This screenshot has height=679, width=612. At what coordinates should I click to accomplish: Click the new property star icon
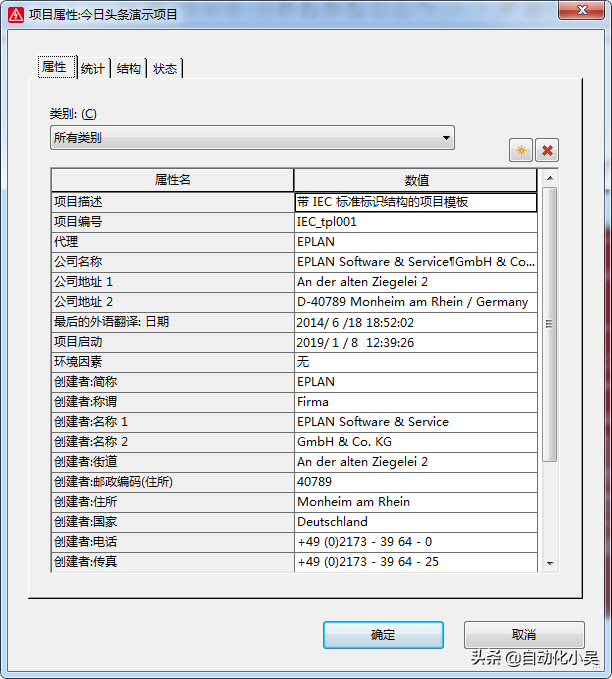520,151
